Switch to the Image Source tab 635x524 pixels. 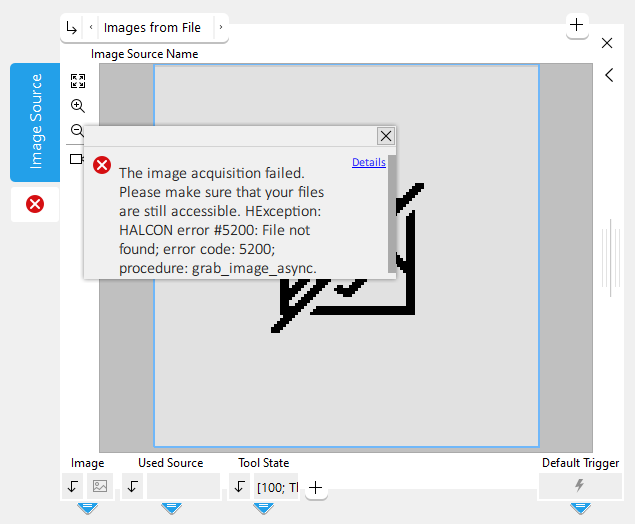click(35, 122)
